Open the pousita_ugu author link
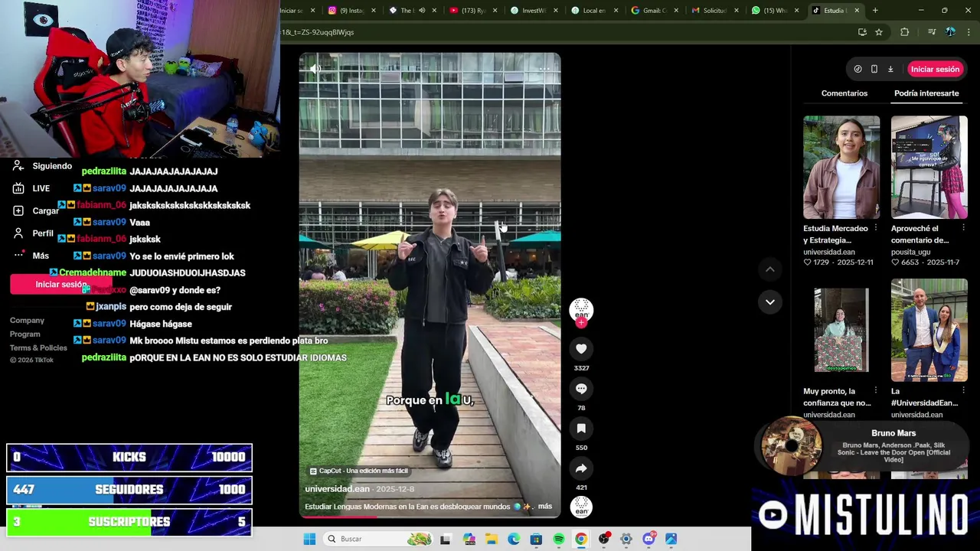Screen dimensions: 980x551 pyautogui.click(x=910, y=252)
